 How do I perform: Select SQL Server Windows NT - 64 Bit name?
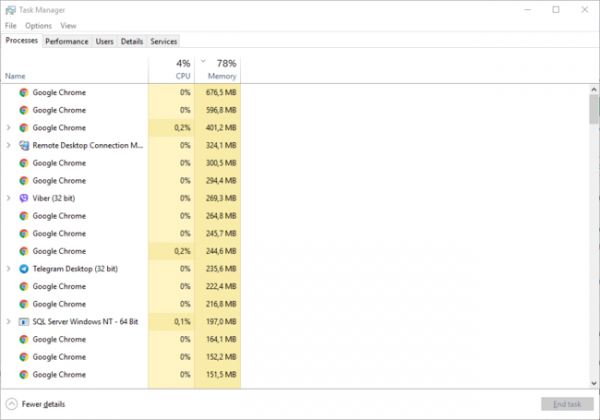click(85, 322)
